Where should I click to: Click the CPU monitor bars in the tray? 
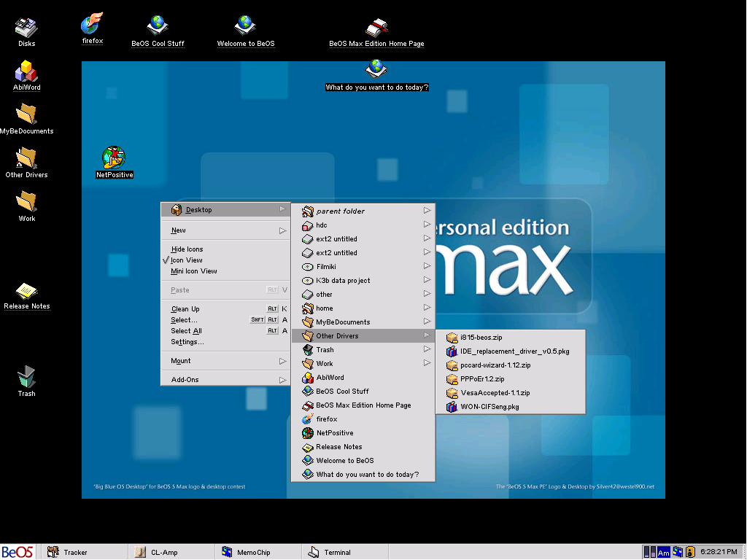coord(649,553)
